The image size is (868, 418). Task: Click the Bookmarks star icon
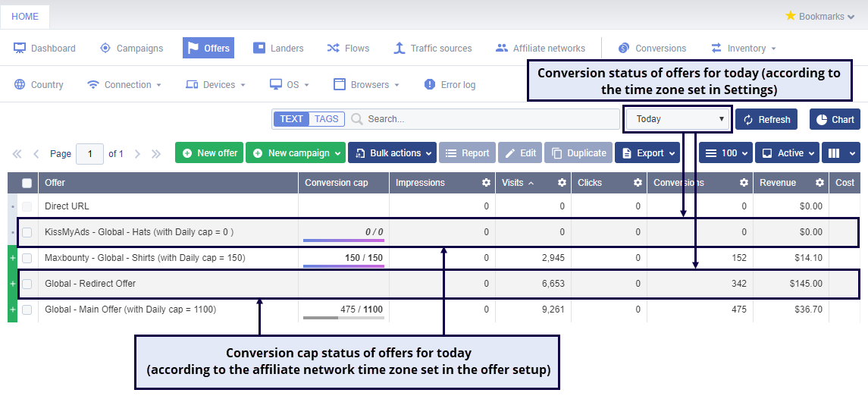click(x=791, y=16)
